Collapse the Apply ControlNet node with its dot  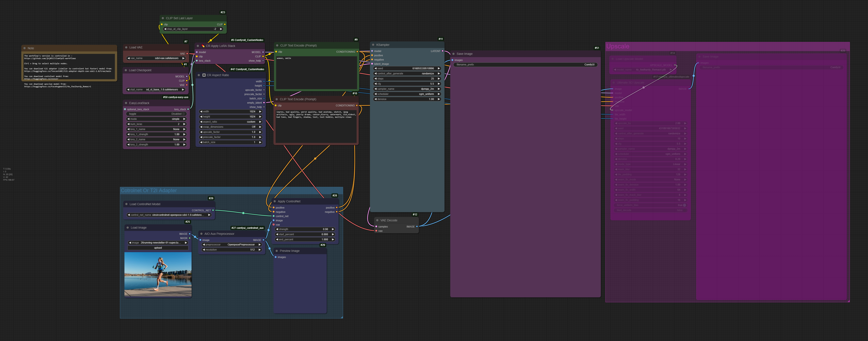point(275,201)
